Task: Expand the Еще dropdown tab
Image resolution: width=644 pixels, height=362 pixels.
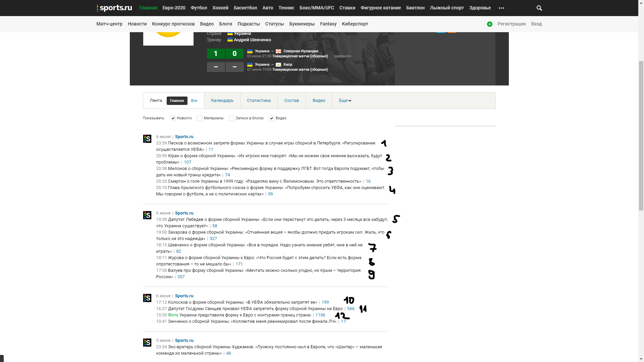Action: (345, 101)
